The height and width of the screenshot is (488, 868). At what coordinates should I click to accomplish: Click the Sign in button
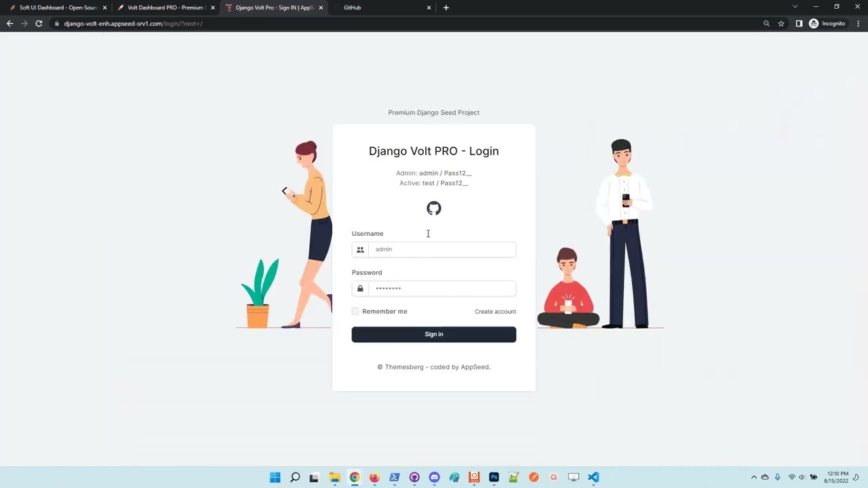[434, 334]
